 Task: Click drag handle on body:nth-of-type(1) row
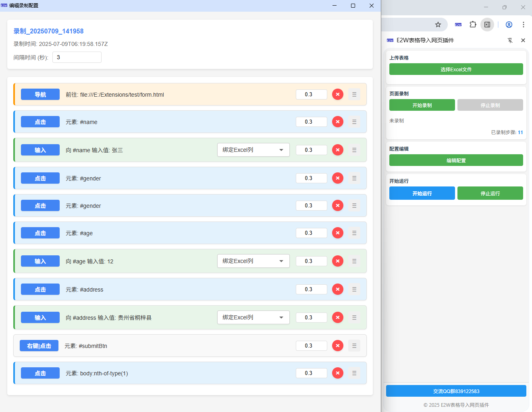point(354,373)
